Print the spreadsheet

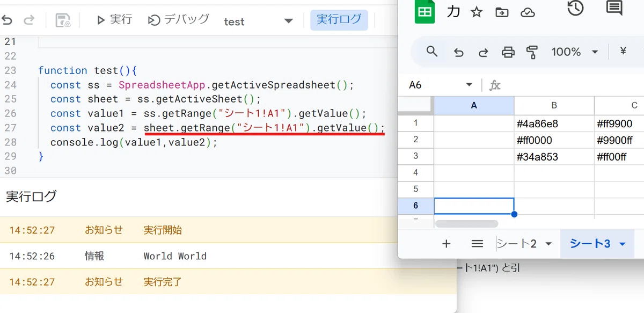click(x=508, y=52)
